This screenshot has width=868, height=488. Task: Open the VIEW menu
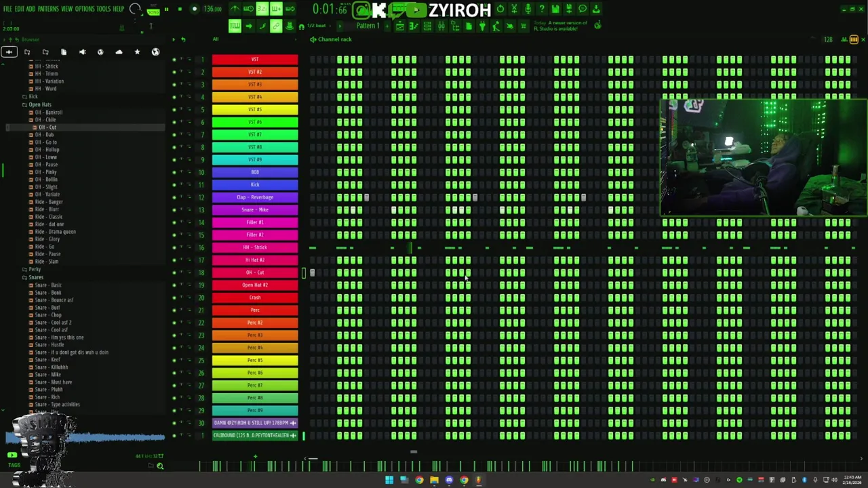(x=67, y=9)
